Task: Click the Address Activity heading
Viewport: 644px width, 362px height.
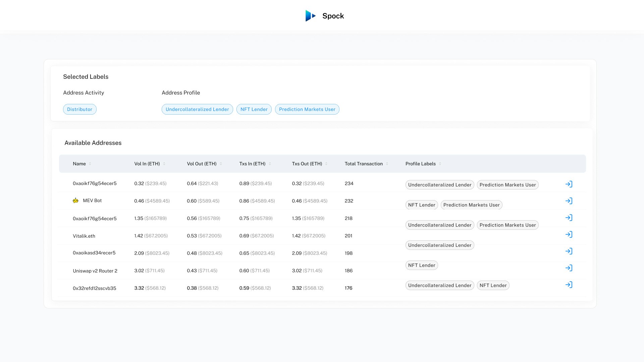Action: pyautogui.click(x=84, y=93)
